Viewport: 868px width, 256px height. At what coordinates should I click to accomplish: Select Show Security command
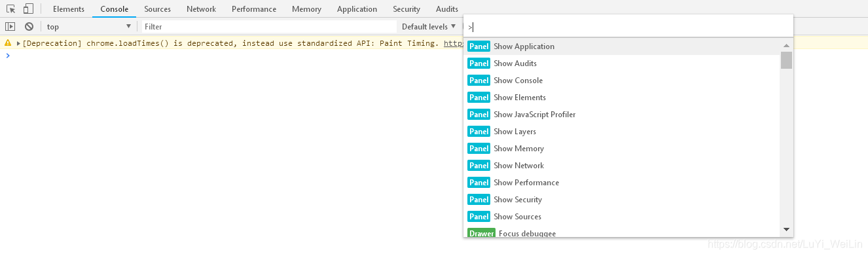pos(623,200)
